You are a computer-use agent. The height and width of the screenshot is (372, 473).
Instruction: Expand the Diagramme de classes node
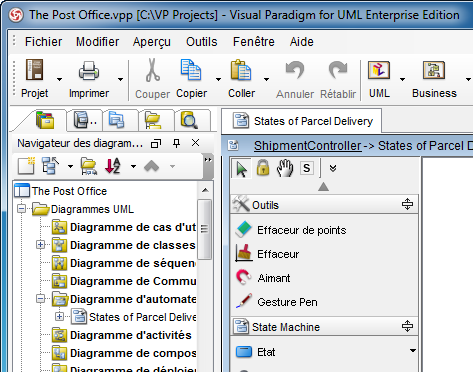[x=40, y=245]
